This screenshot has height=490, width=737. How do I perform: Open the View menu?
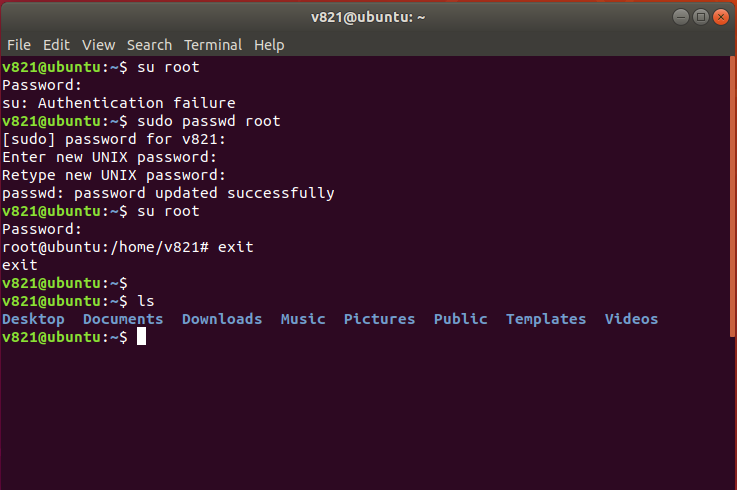[x=98, y=45]
